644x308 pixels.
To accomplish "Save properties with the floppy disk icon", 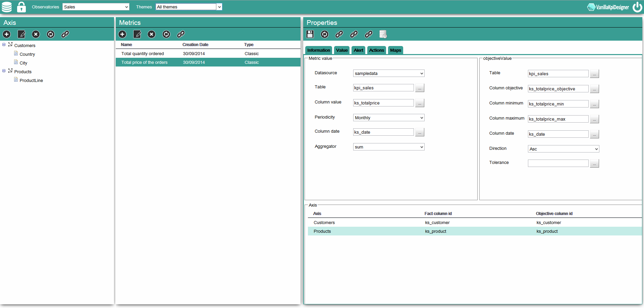I will click(x=310, y=34).
